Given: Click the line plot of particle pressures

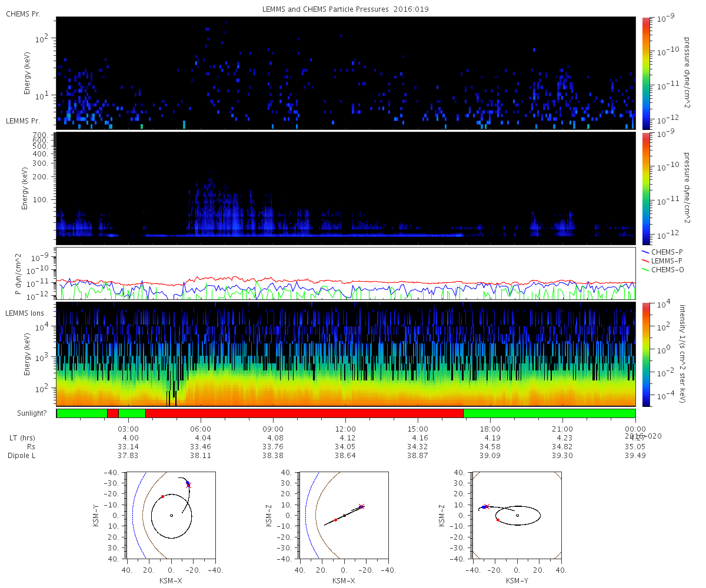Looking at the screenshot, I should (345, 273).
